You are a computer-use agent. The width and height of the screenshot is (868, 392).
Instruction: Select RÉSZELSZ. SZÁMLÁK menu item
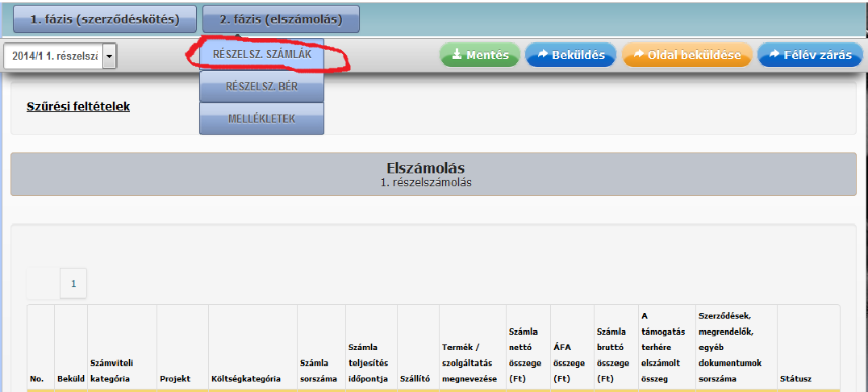262,54
